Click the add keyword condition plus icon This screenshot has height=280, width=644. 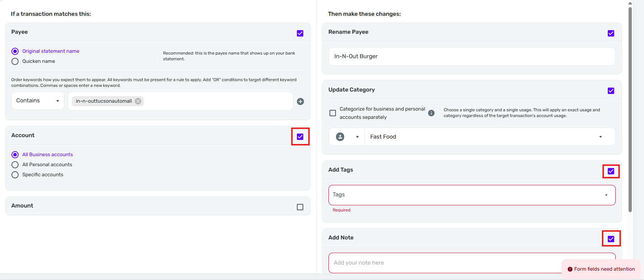tap(300, 102)
